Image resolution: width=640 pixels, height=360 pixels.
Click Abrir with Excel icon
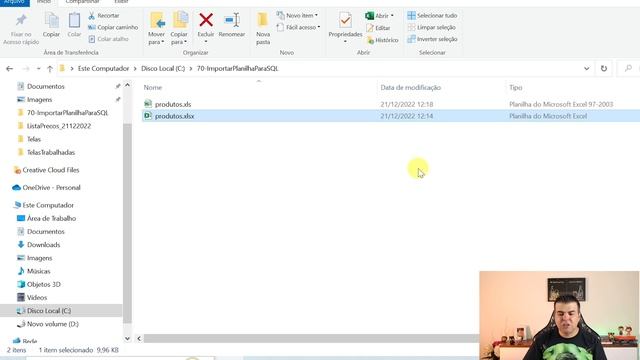(370, 16)
